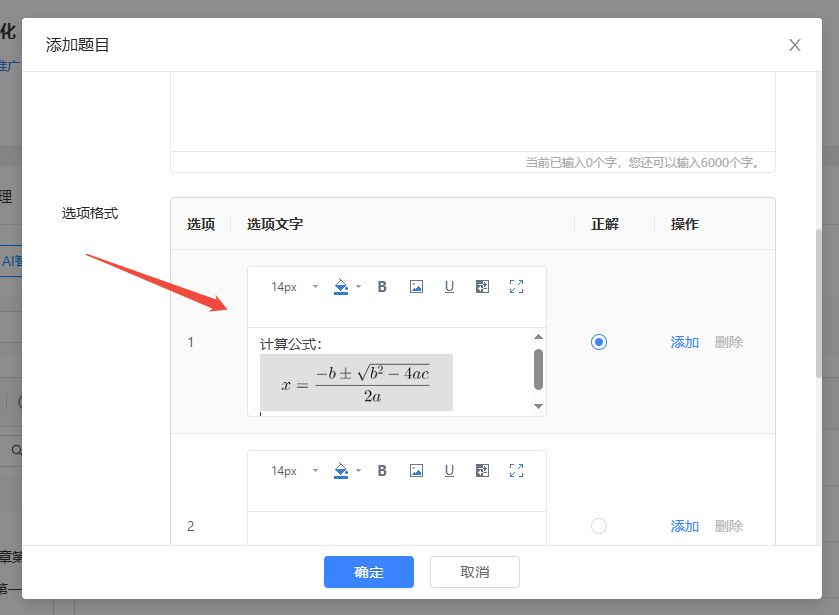
Task: Apply fill color in option 1 toolbar
Action: click(341, 287)
